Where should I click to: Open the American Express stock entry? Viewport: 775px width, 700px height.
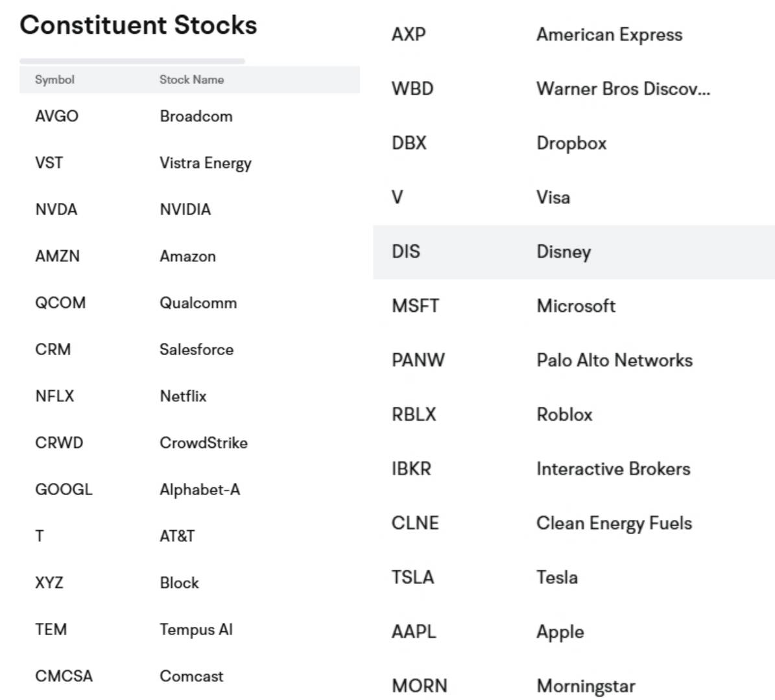click(609, 35)
